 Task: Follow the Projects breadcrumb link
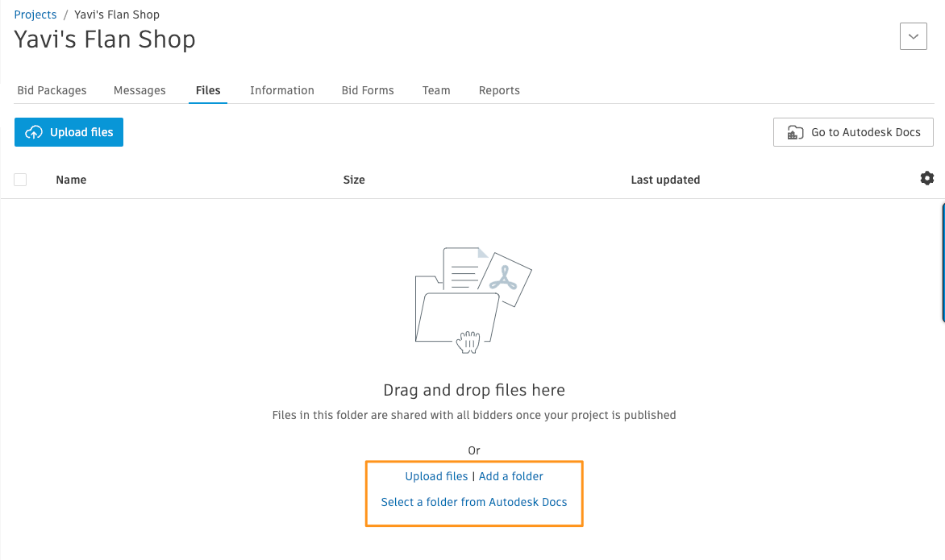pos(35,15)
